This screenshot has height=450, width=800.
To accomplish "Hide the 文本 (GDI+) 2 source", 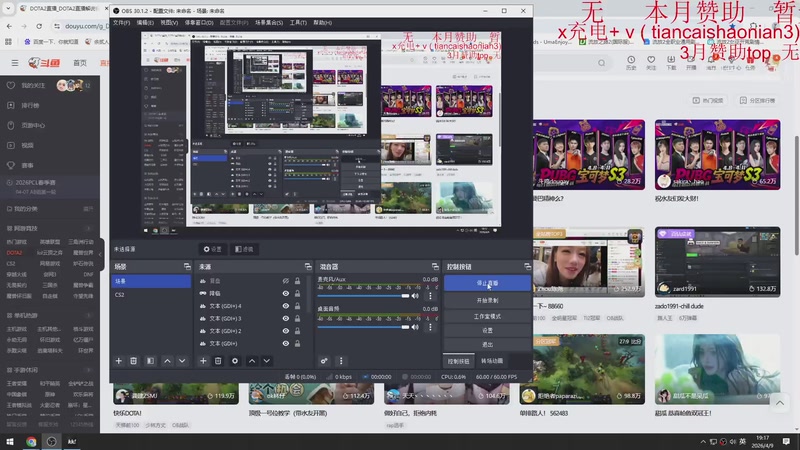I will tap(286, 331).
